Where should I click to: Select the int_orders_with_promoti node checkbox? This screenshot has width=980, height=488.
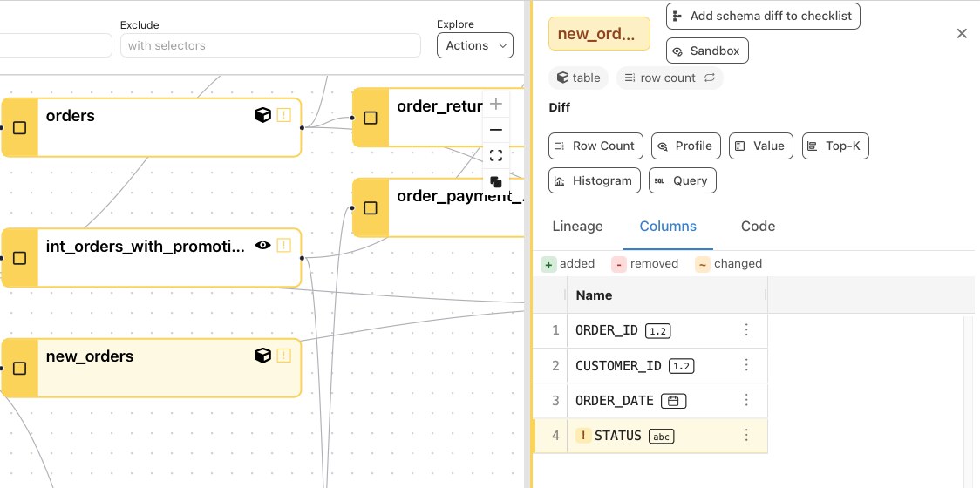[x=19, y=258]
